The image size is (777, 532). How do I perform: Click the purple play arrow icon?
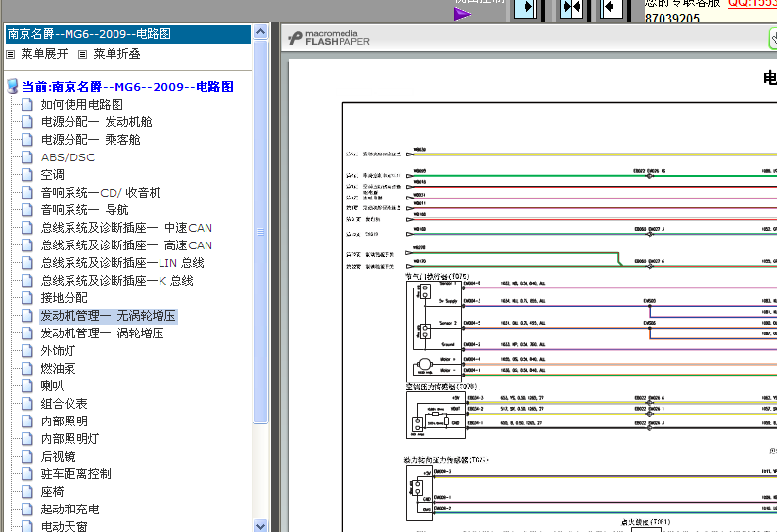462,14
